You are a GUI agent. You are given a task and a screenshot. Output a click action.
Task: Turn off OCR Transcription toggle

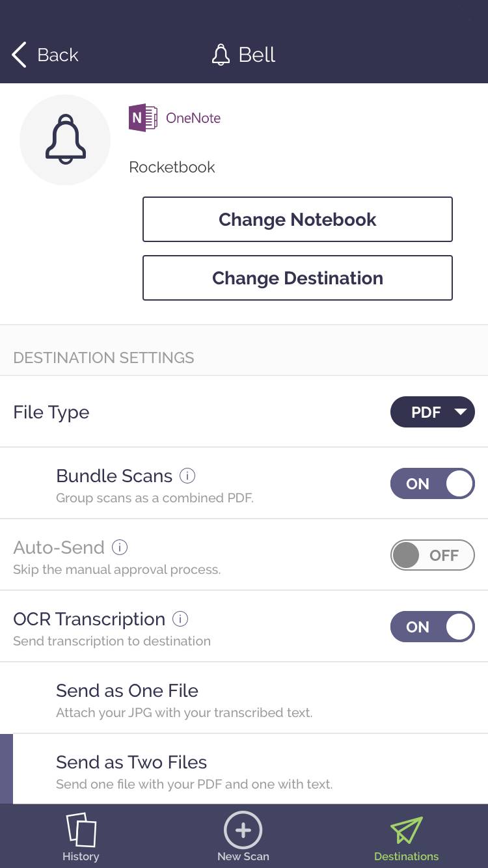coord(432,627)
